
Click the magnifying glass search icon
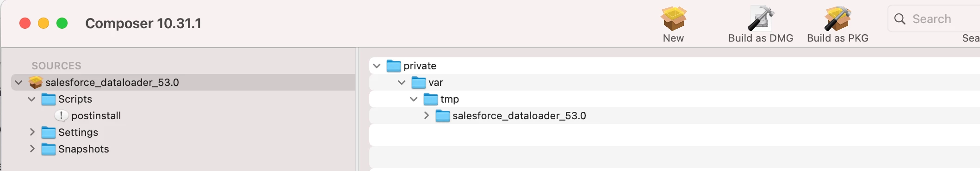pos(900,19)
